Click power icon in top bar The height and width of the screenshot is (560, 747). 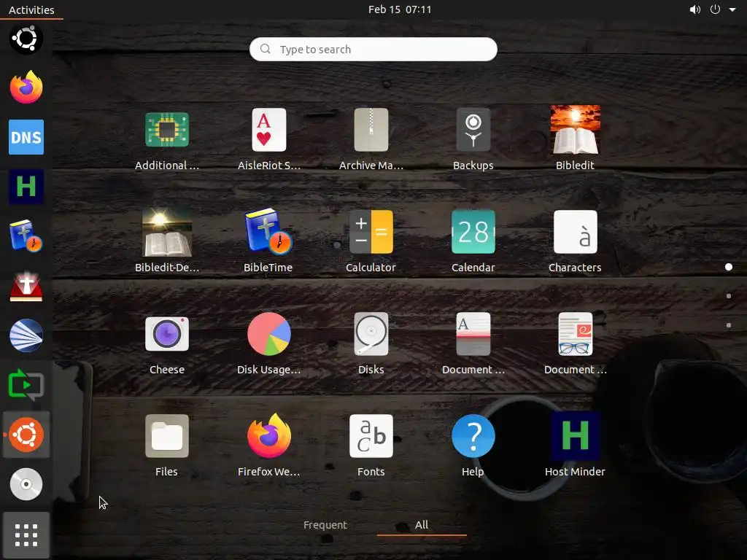[715, 9]
